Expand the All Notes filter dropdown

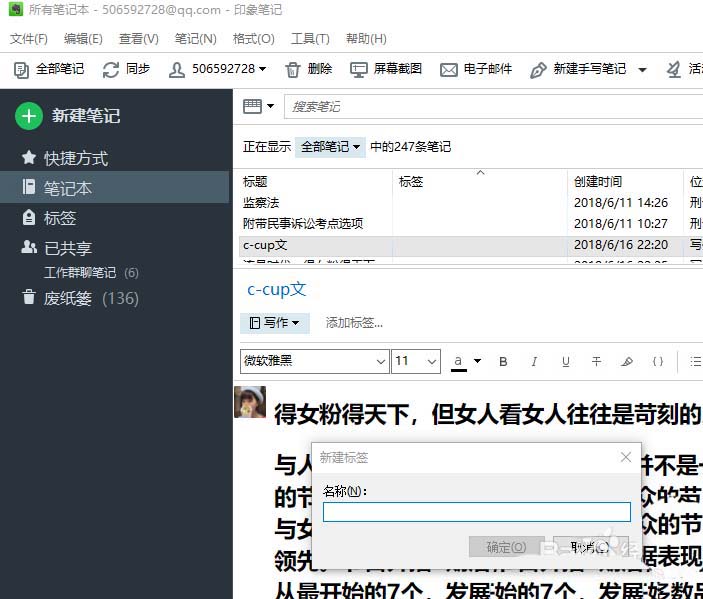pos(329,147)
